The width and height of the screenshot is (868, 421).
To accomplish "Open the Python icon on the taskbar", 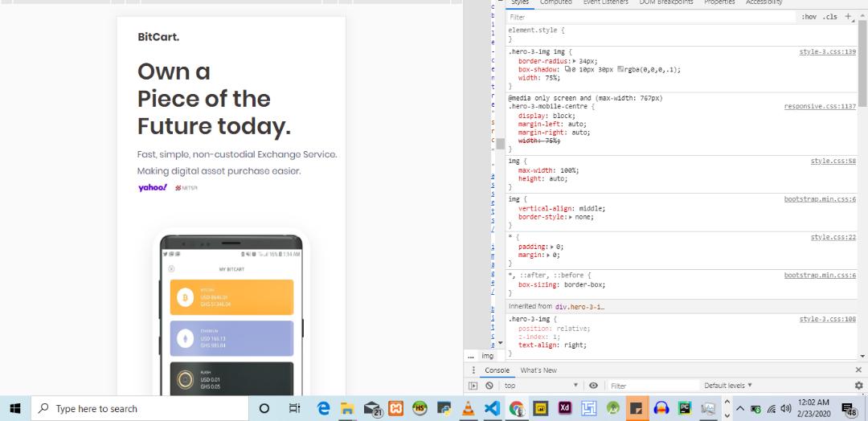I will pyautogui.click(x=444, y=409).
